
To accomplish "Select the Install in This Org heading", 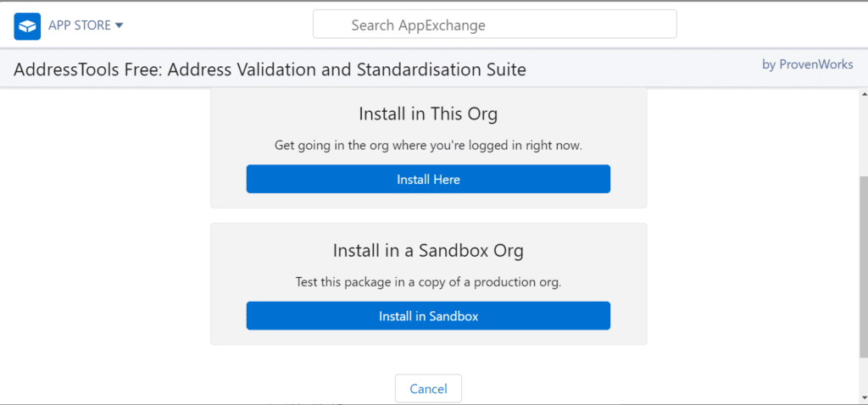I will (x=428, y=114).
